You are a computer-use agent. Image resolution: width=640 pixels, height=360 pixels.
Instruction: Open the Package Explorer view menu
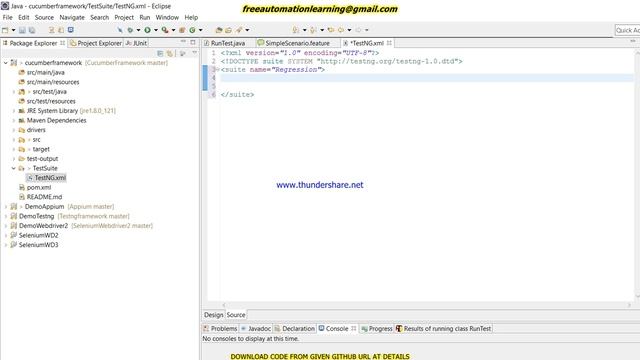coord(194,53)
